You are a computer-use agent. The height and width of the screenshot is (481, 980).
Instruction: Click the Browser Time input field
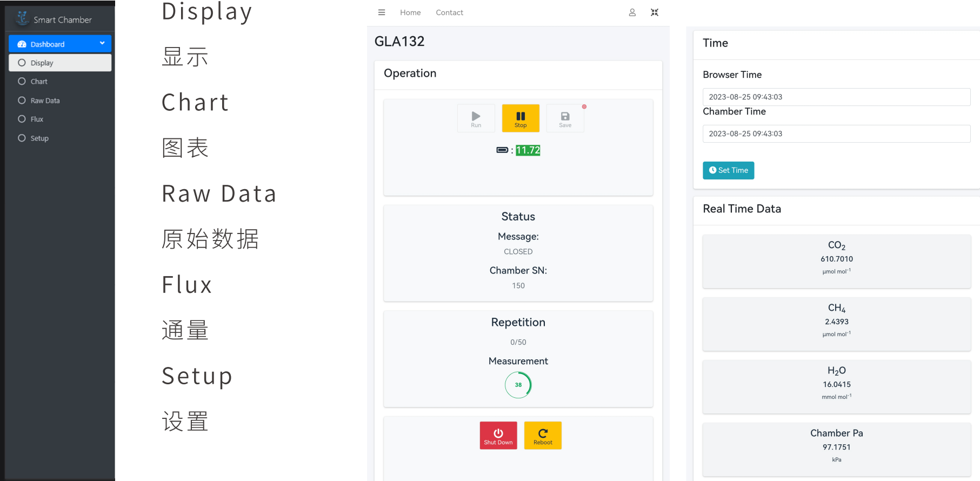(836, 97)
